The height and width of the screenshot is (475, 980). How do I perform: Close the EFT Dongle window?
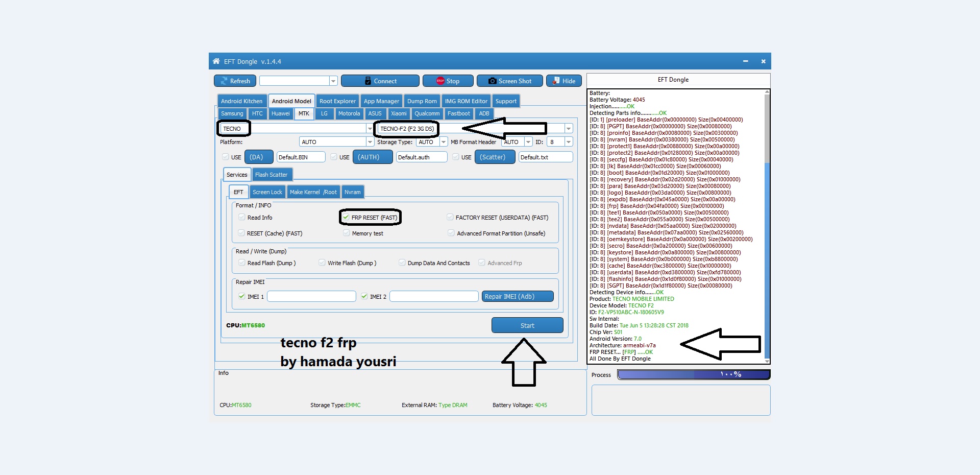click(x=763, y=61)
